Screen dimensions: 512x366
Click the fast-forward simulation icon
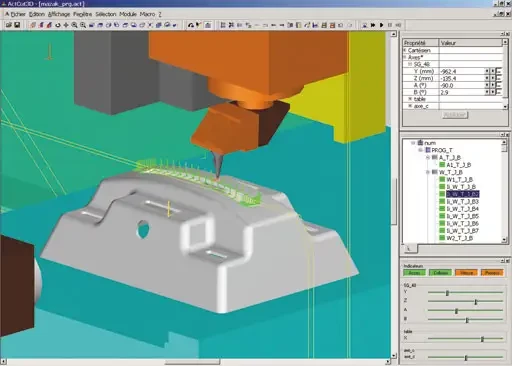373,25
